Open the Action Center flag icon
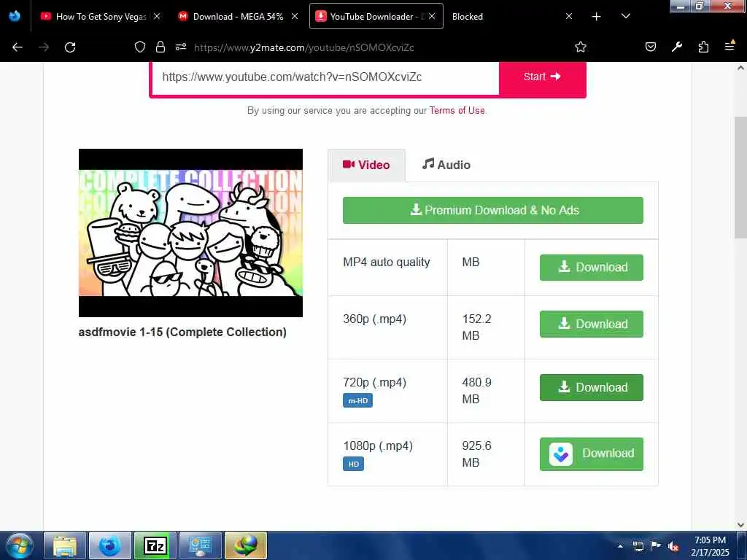This screenshot has width=747, height=560. pos(656,546)
